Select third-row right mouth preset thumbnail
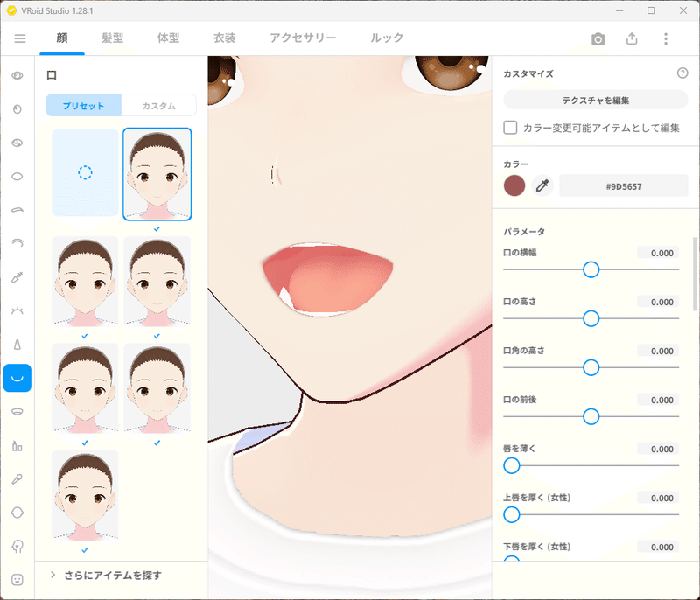Image resolution: width=700 pixels, height=600 pixels. [157, 388]
